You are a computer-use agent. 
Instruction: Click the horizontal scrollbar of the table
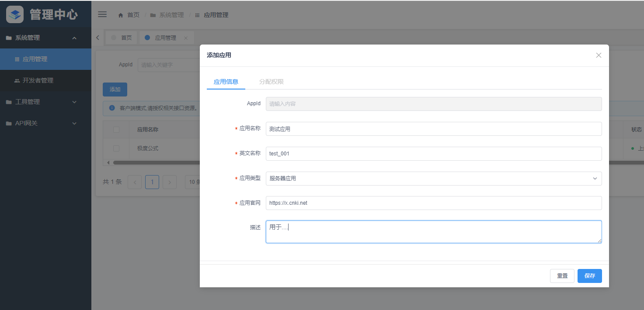[153, 162]
